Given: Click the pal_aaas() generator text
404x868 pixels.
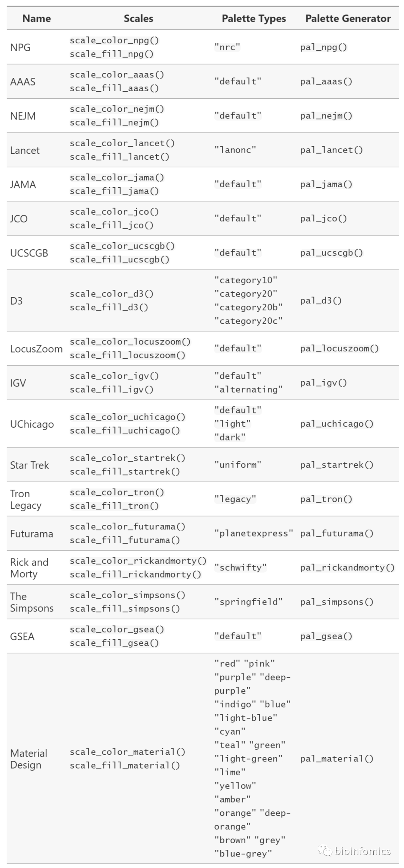Looking at the screenshot, I should (x=326, y=81).
